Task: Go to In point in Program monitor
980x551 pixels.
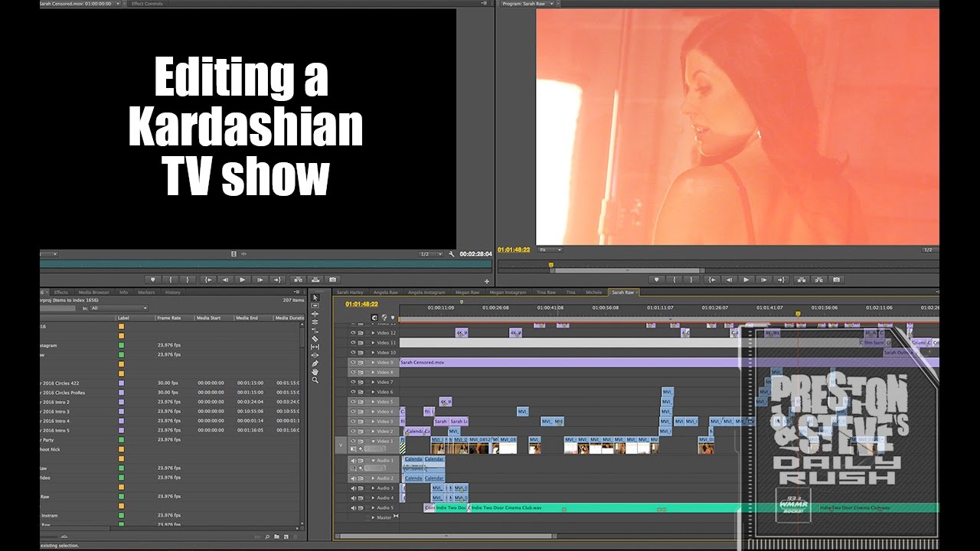Action: point(712,280)
